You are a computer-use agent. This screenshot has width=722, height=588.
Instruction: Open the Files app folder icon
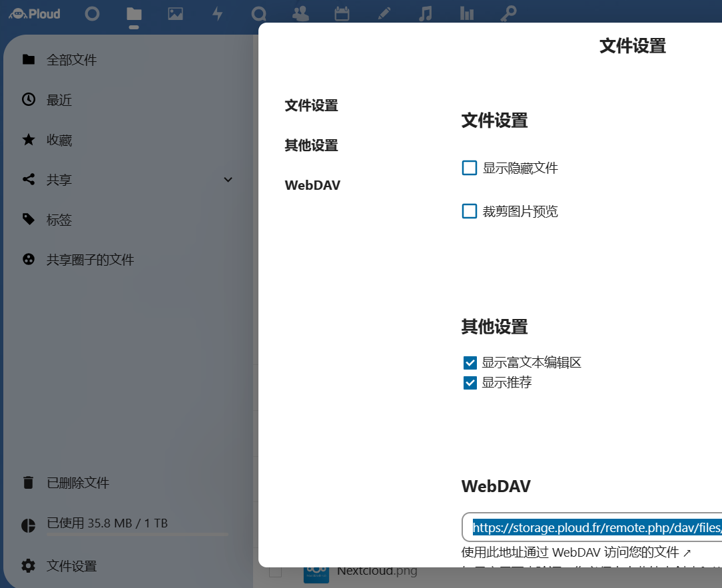(134, 14)
